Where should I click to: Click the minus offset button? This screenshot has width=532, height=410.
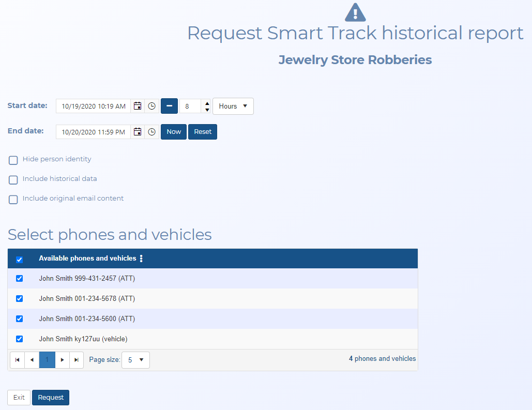(169, 106)
